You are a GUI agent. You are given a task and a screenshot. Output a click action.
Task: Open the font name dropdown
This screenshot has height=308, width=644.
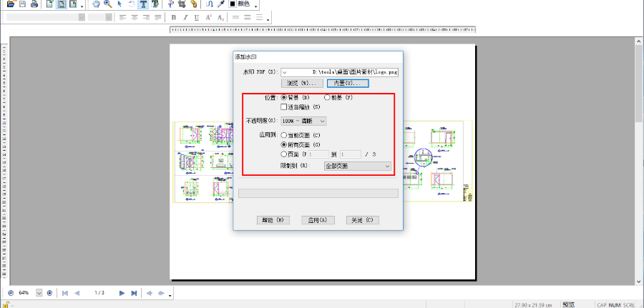click(x=82, y=17)
